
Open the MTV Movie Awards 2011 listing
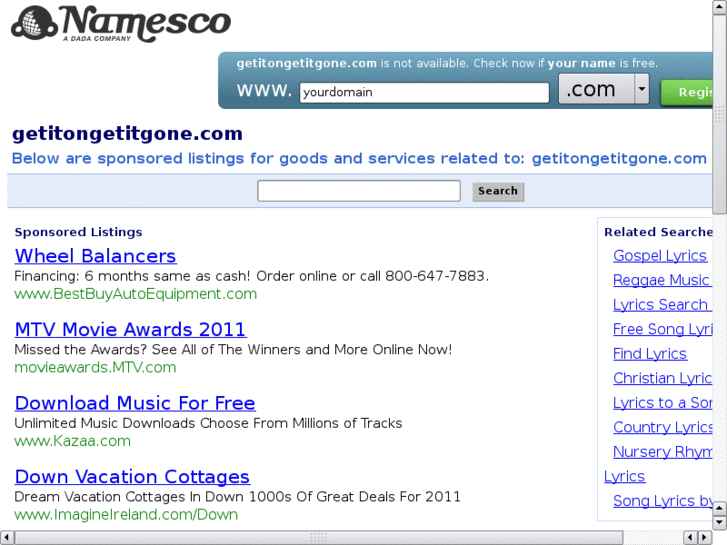pyautogui.click(x=130, y=330)
